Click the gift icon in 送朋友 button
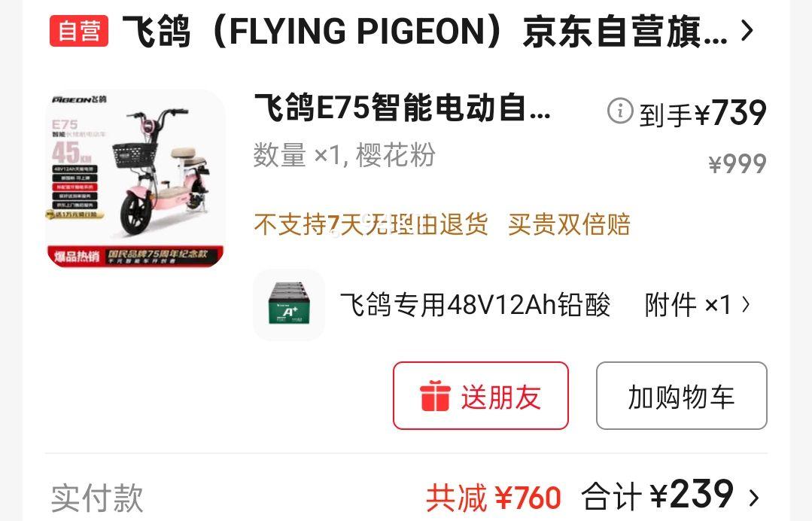812x521 pixels. [x=435, y=396]
